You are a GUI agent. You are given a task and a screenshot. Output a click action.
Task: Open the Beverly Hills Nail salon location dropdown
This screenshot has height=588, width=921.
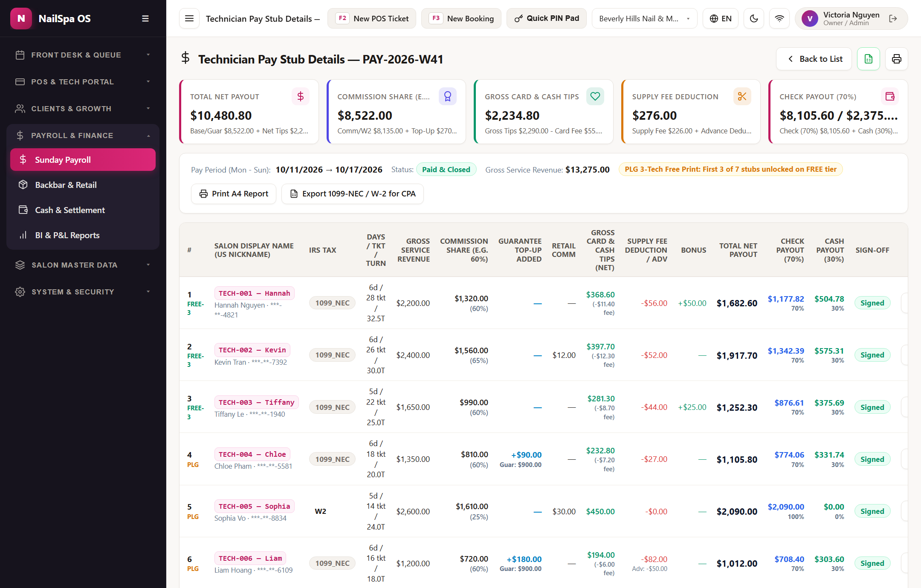click(644, 18)
